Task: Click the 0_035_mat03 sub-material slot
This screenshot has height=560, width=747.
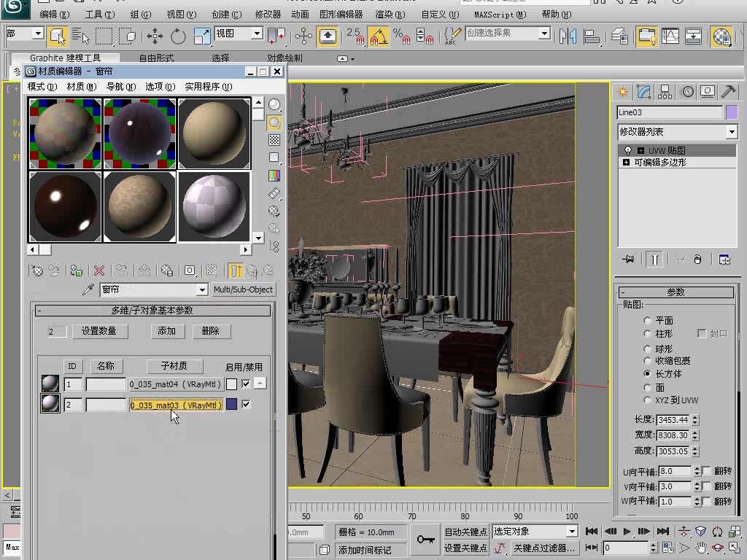Action: [x=177, y=404]
